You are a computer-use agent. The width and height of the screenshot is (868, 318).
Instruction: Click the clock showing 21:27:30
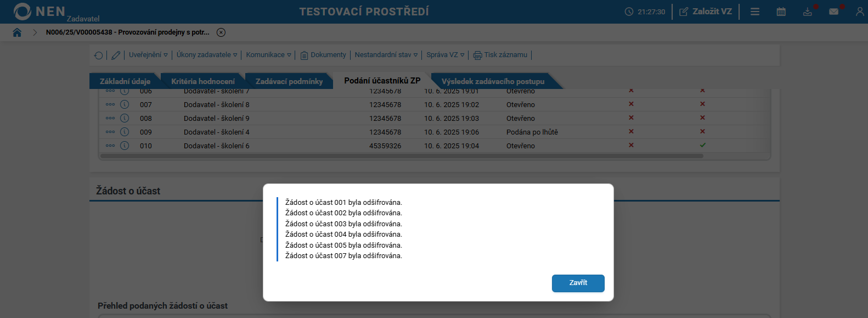[645, 12]
